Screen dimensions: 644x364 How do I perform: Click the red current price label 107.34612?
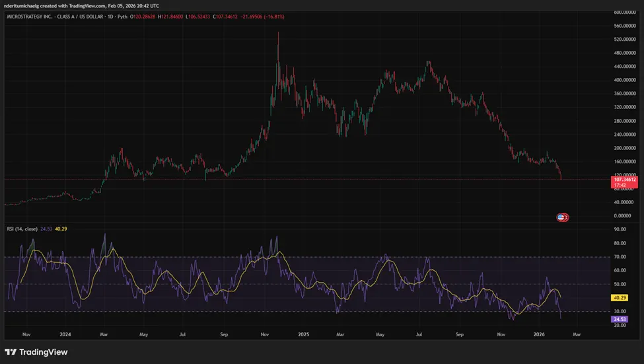[624, 179]
